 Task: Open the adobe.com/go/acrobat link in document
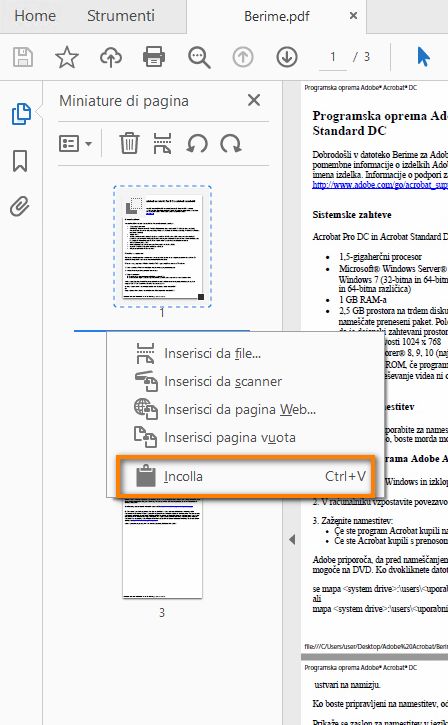pos(380,185)
